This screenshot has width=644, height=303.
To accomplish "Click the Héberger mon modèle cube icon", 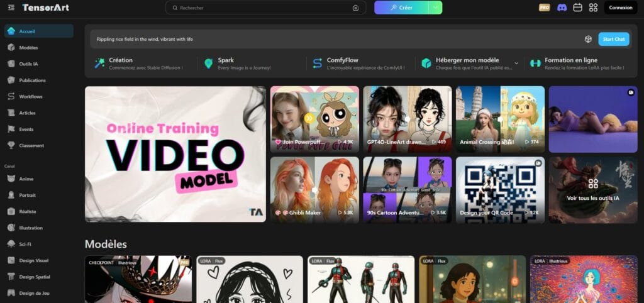I will tap(426, 63).
